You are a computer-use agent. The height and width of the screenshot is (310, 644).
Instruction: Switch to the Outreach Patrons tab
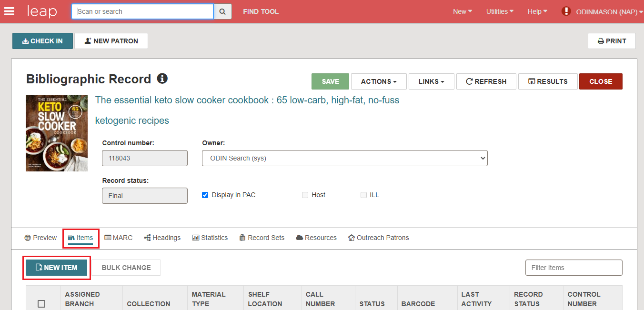(x=379, y=238)
